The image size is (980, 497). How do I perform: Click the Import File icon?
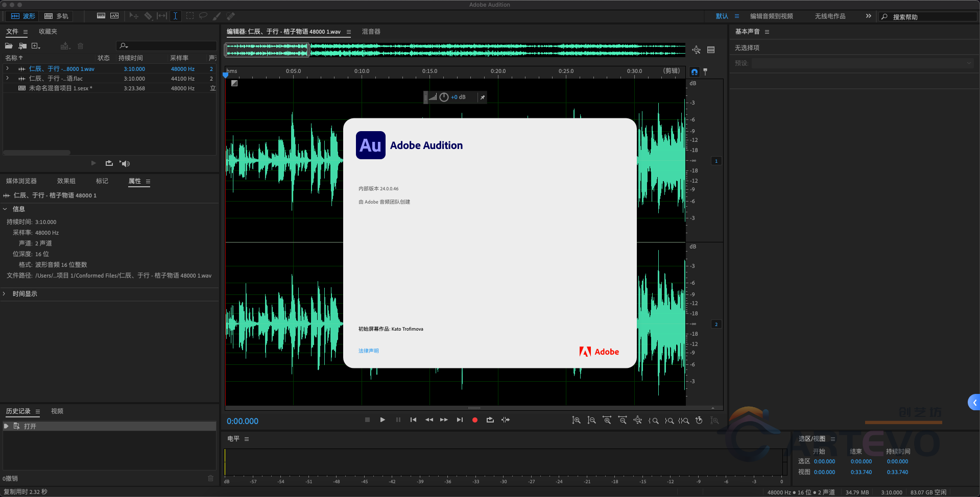point(22,46)
